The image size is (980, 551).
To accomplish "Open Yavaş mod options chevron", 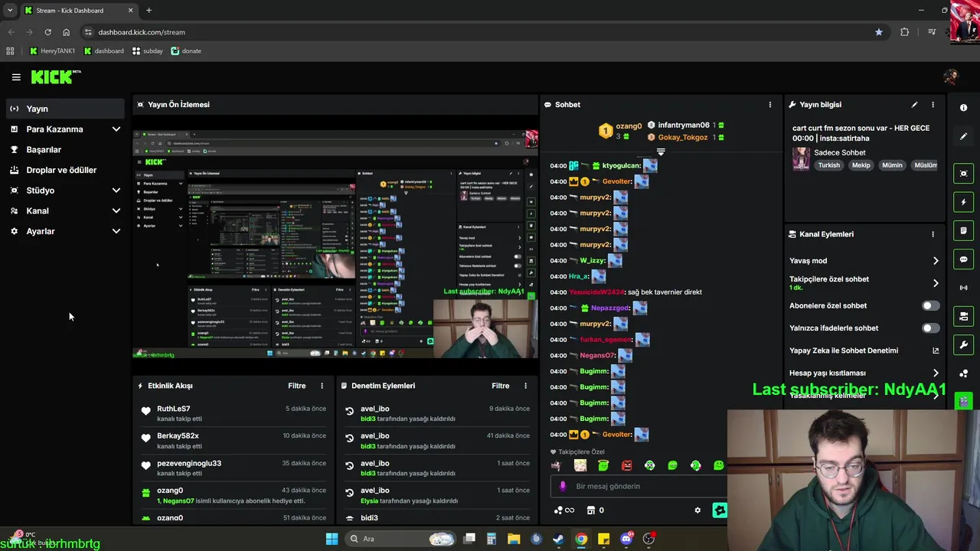I will [x=936, y=261].
